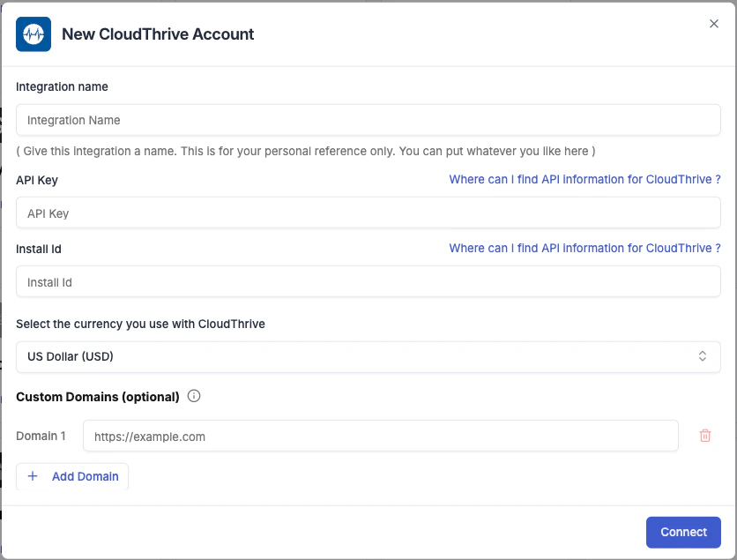This screenshot has width=737, height=560.
Task: Focus the Integration Name input field
Action: tap(368, 120)
